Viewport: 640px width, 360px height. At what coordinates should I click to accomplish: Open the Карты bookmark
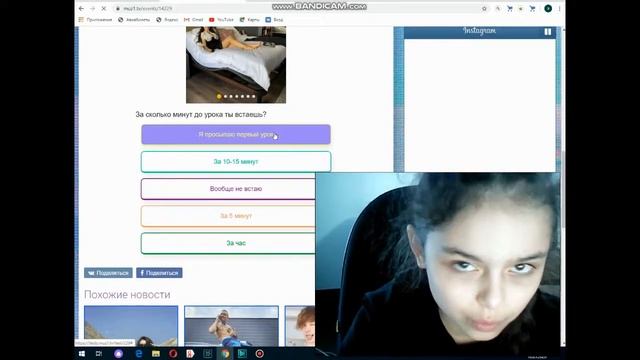[x=249, y=20]
